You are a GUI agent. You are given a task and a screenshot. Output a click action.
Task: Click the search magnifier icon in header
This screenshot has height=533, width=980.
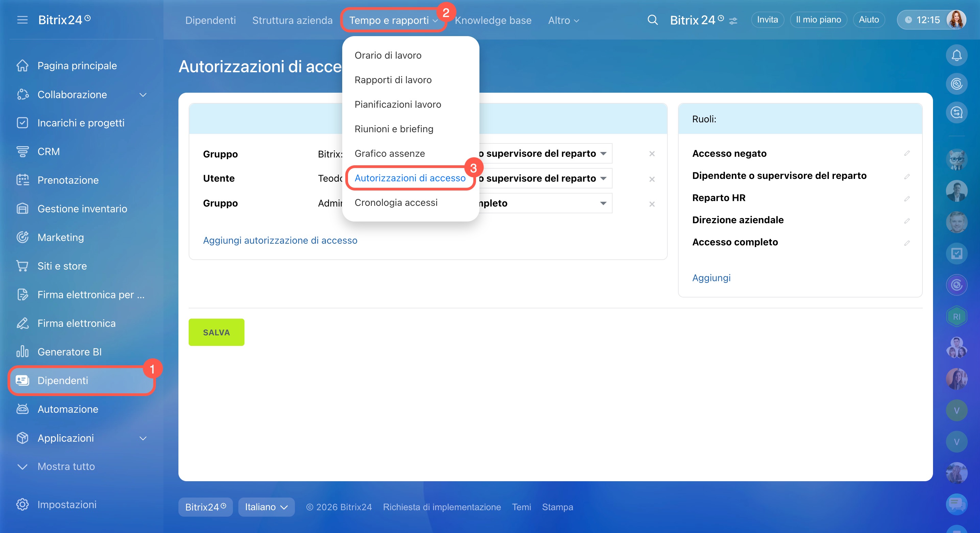click(x=652, y=20)
